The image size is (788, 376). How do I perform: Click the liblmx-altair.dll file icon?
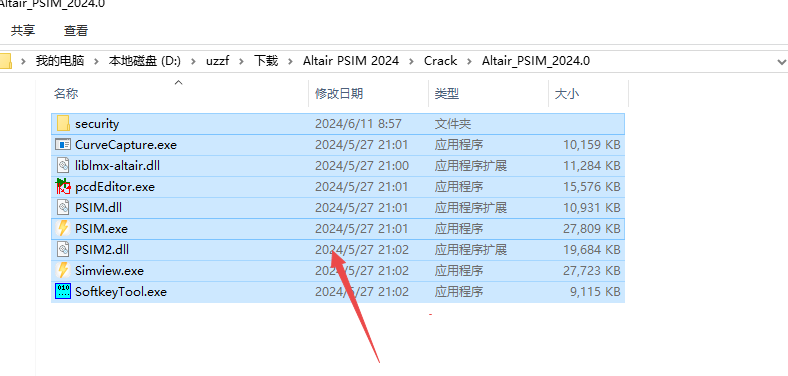click(63, 165)
